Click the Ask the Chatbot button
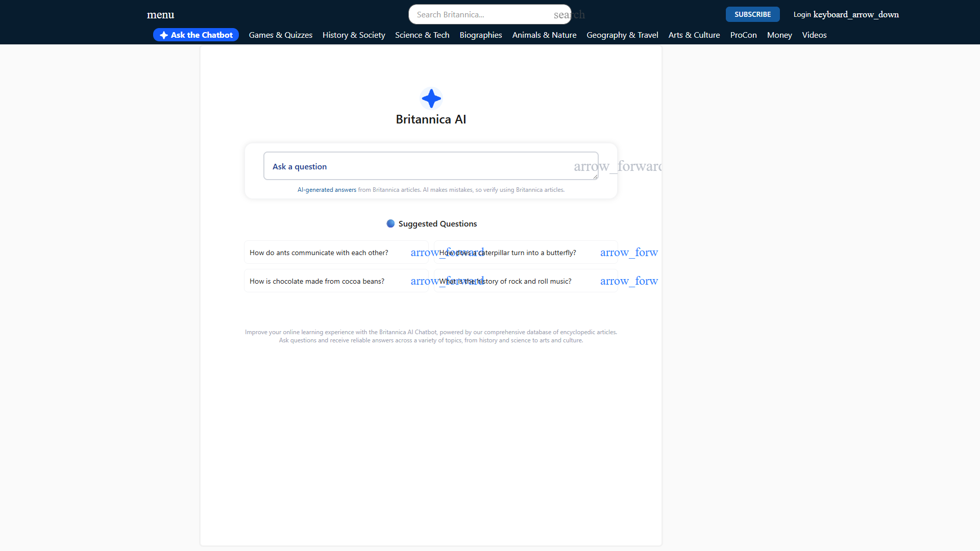 click(196, 35)
